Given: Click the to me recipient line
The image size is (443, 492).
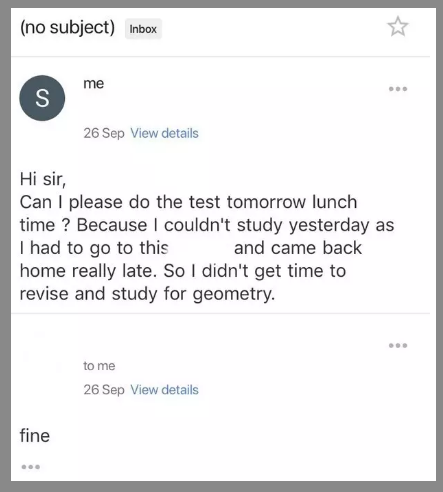Looking at the screenshot, I should (99, 366).
